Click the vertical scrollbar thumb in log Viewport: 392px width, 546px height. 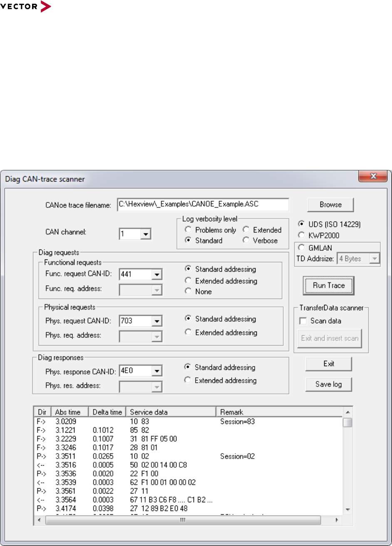(x=347, y=422)
